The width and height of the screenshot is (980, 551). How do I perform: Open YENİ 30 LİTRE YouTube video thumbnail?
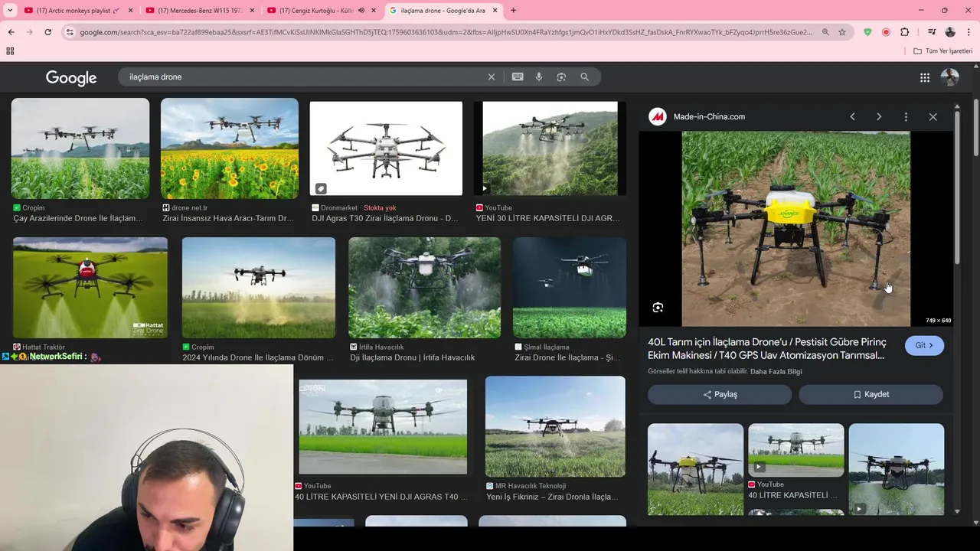pyautogui.click(x=550, y=148)
